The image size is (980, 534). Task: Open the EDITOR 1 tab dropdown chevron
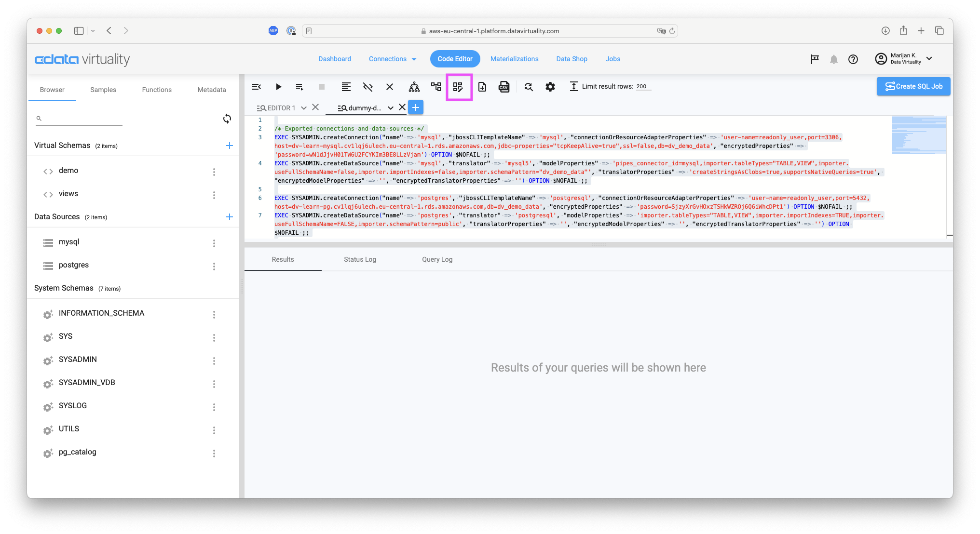[304, 107]
